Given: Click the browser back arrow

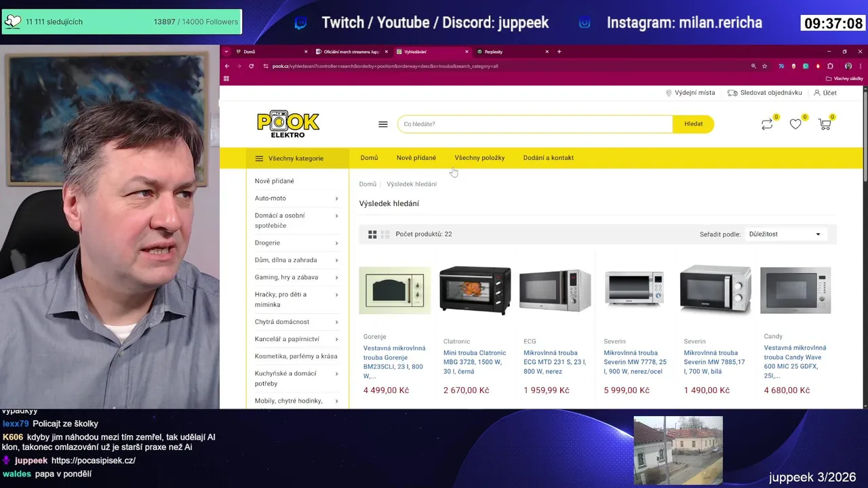Looking at the screenshot, I should tap(227, 66).
